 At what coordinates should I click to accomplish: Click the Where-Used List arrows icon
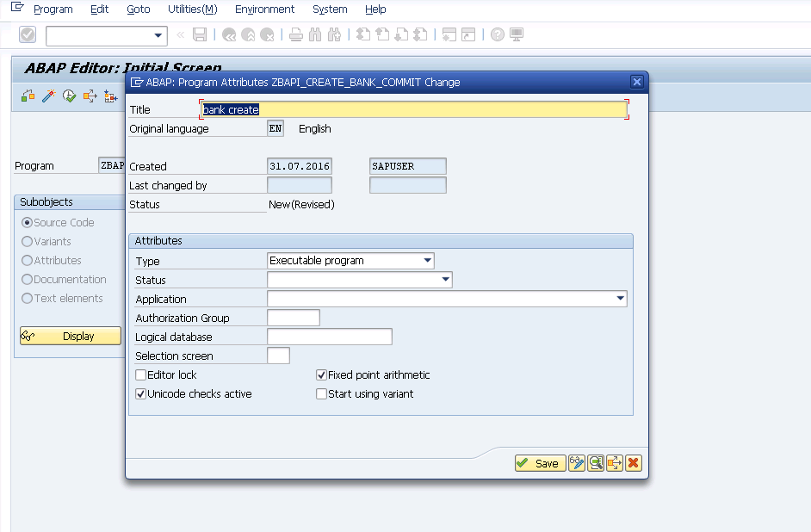pyautogui.click(x=90, y=96)
